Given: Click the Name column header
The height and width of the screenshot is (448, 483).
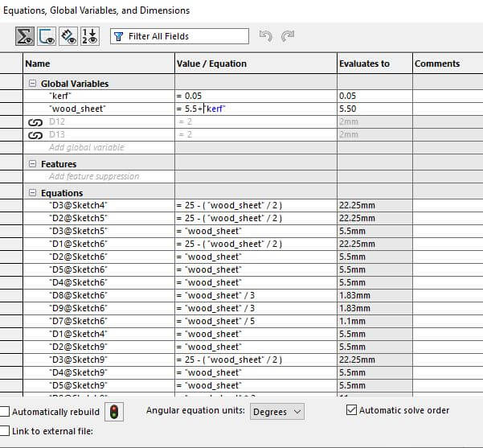Looking at the screenshot, I should coord(99,64).
